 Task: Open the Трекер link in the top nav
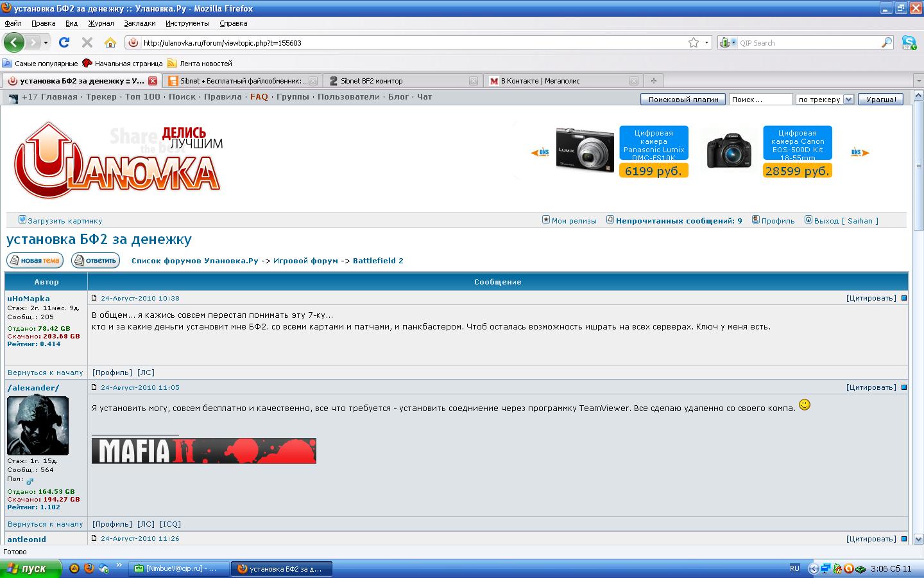[x=101, y=97]
